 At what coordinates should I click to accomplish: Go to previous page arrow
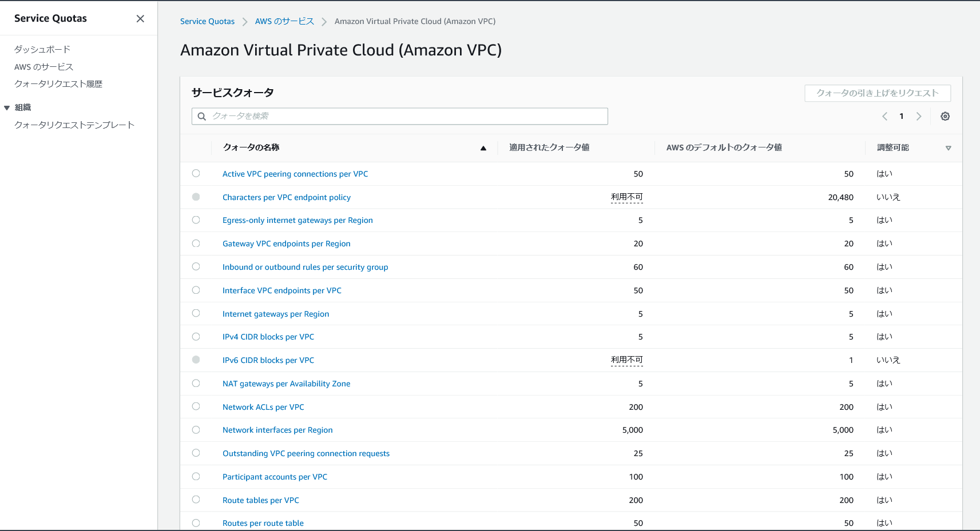(884, 116)
